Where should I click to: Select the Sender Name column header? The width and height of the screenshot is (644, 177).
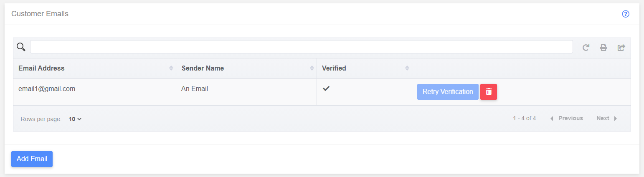point(203,68)
